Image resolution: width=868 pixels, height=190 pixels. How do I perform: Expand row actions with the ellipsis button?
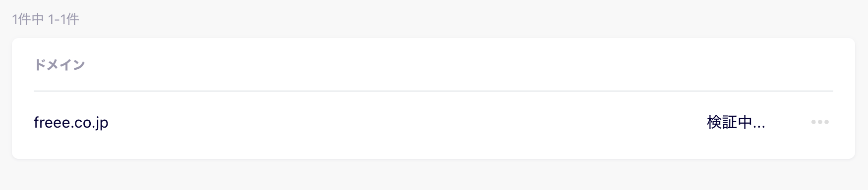pyautogui.click(x=820, y=122)
